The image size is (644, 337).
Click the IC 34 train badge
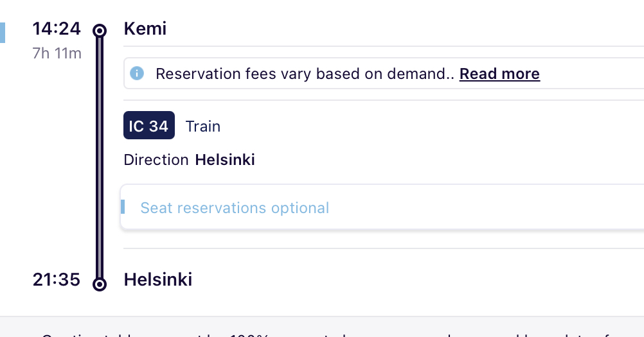point(149,125)
